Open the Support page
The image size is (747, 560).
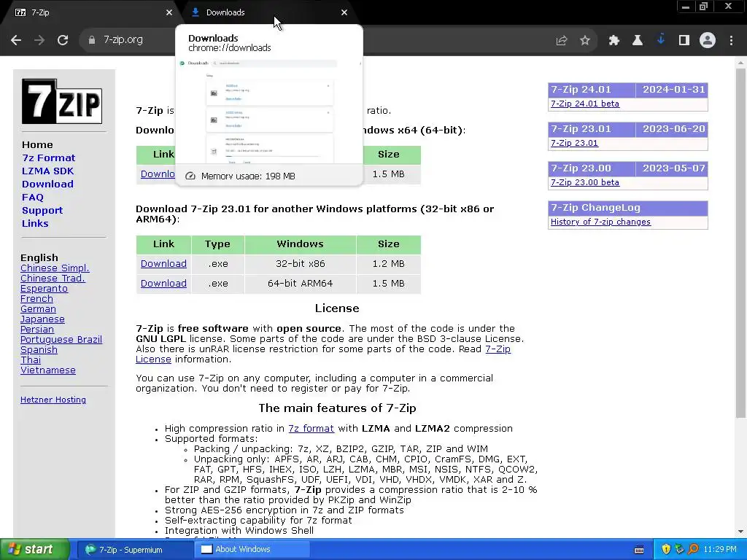[42, 211]
